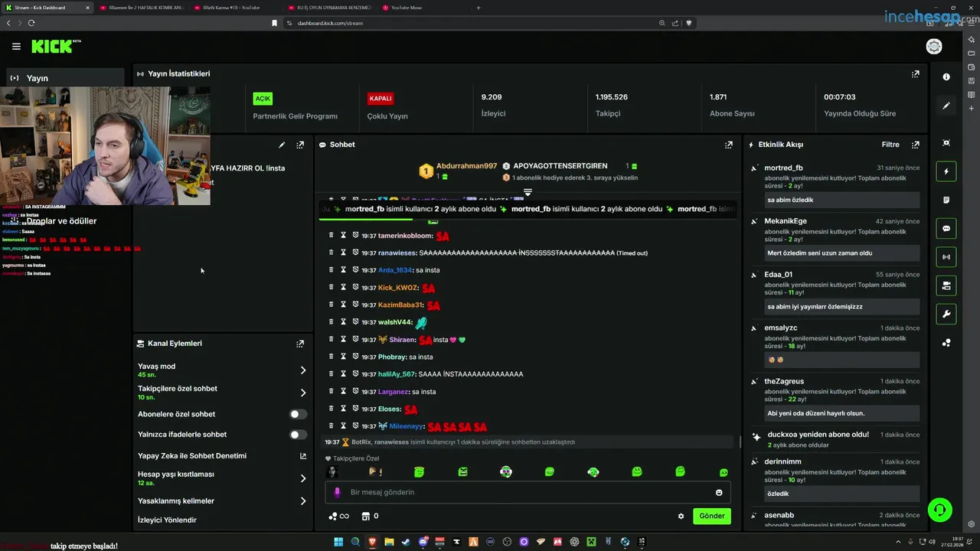Click the chat scrollbar
Image resolution: width=980 pixels, height=551 pixels.
click(740, 442)
